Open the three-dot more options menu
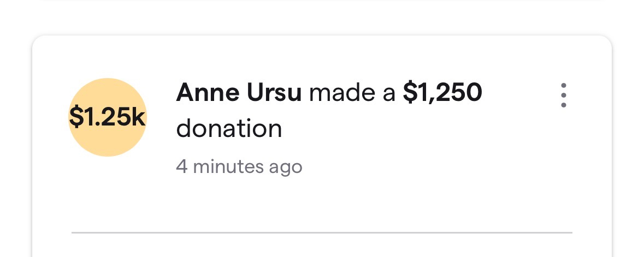 563,95
